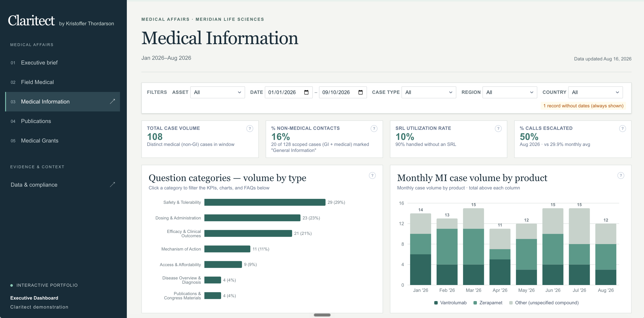Viewport: 644px width, 318px height.
Task: Click the Jul '26 stacked column
Action: [x=579, y=246]
